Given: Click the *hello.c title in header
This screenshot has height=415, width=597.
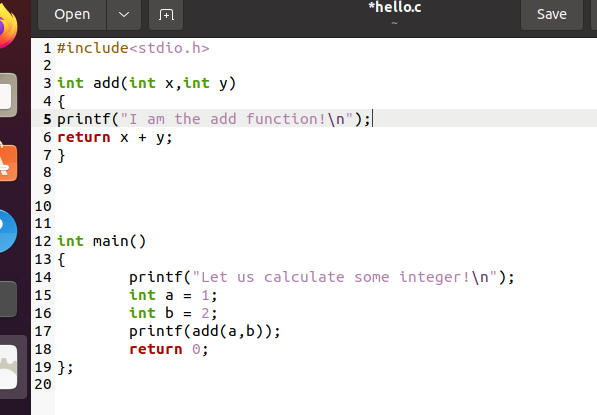Looking at the screenshot, I should (x=395, y=7).
